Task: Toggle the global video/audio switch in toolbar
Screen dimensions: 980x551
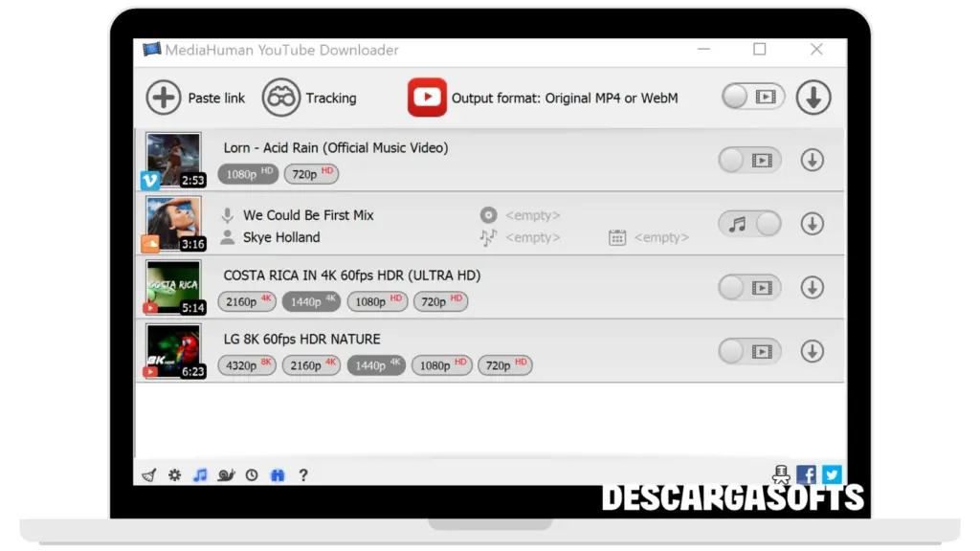Action: coord(752,97)
